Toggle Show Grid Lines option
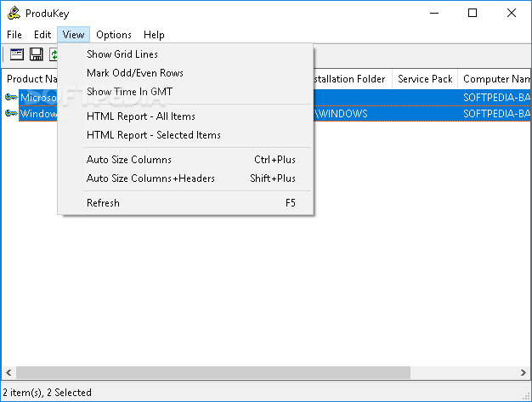532x402 pixels. point(185,54)
